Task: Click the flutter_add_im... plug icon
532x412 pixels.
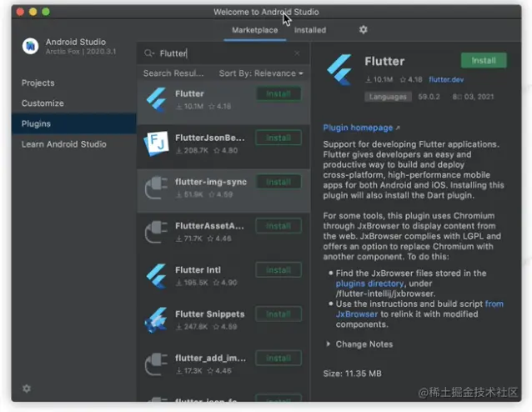Action: coord(156,364)
